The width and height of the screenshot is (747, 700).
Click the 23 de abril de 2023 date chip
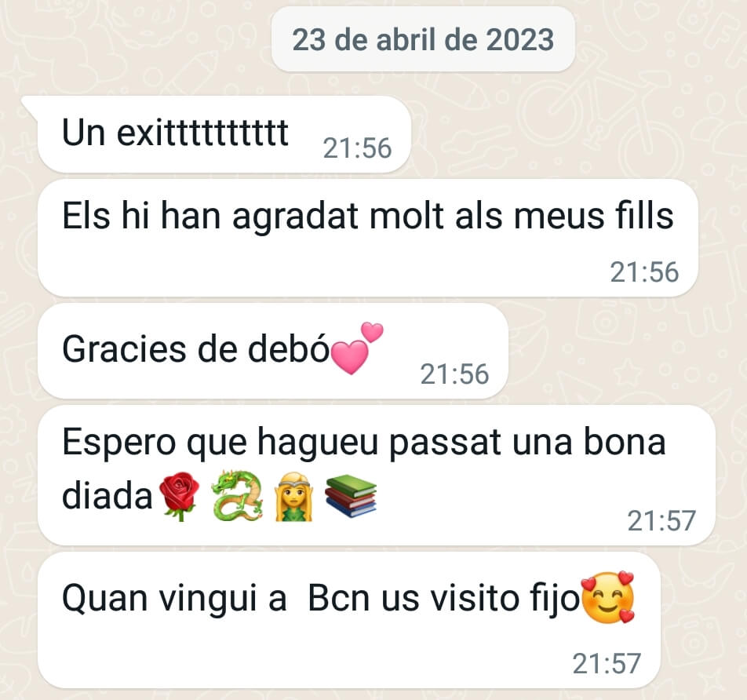(423, 39)
